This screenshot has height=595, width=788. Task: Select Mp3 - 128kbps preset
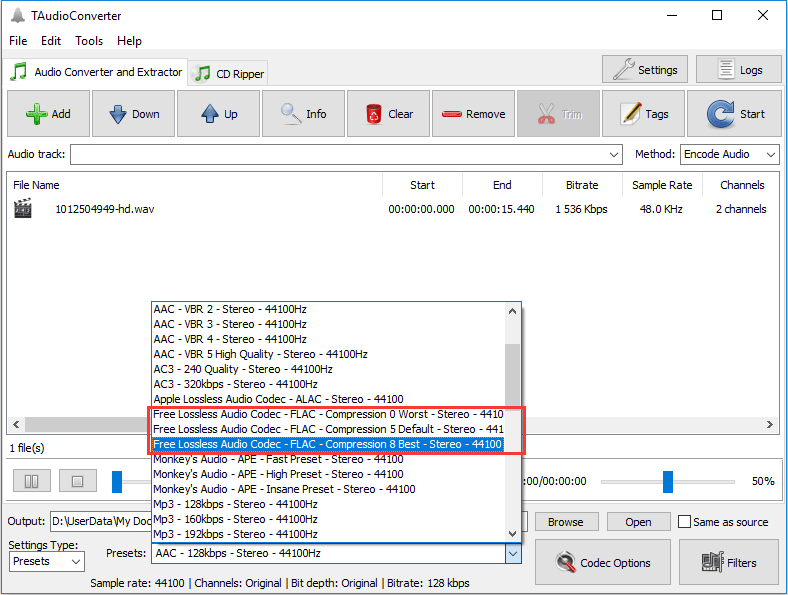(x=328, y=504)
